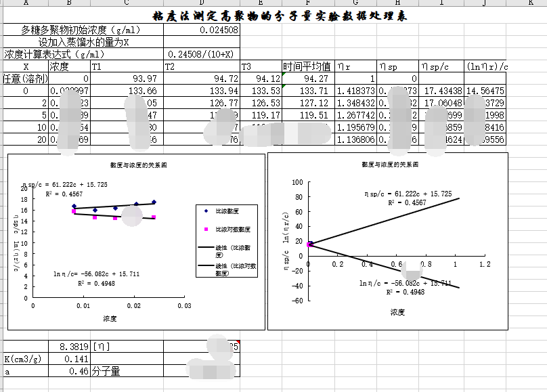Click the (lnηr)/c column header cell
Screen dimensions: 547x392
point(486,66)
